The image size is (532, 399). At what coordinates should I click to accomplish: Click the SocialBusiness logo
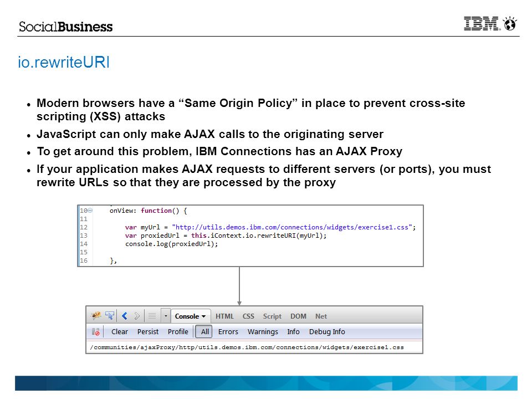[x=65, y=27]
